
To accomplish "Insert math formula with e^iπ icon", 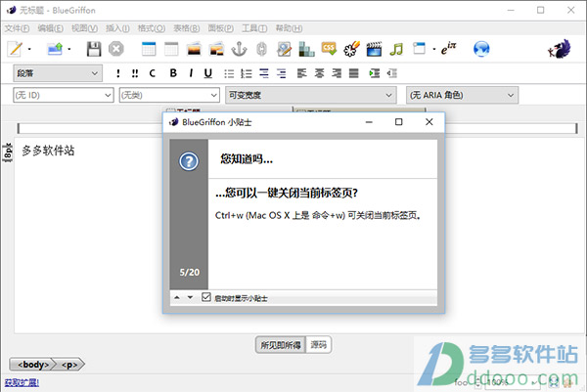I will [448, 48].
